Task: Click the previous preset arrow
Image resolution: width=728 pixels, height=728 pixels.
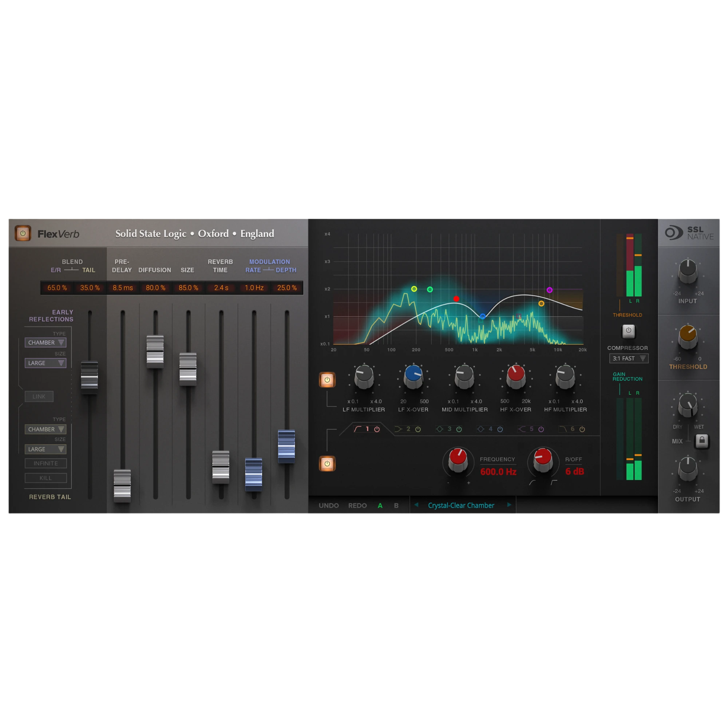Action: click(x=416, y=505)
